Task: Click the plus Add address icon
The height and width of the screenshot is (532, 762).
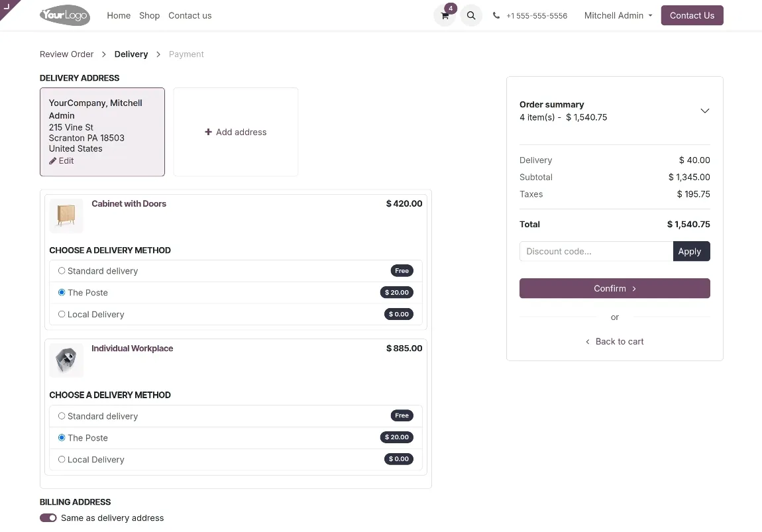Action: point(208,133)
